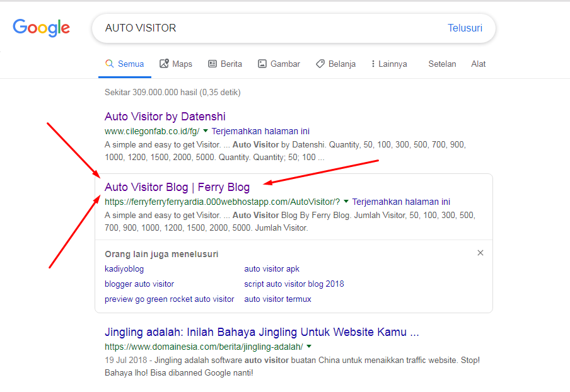Viewport: 570px width, 392px height.
Task: Click related search preview go green rocket
Action: (x=170, y=299)
